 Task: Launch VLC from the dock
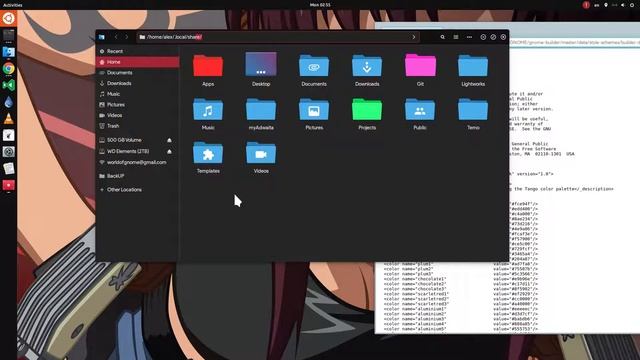9,119
